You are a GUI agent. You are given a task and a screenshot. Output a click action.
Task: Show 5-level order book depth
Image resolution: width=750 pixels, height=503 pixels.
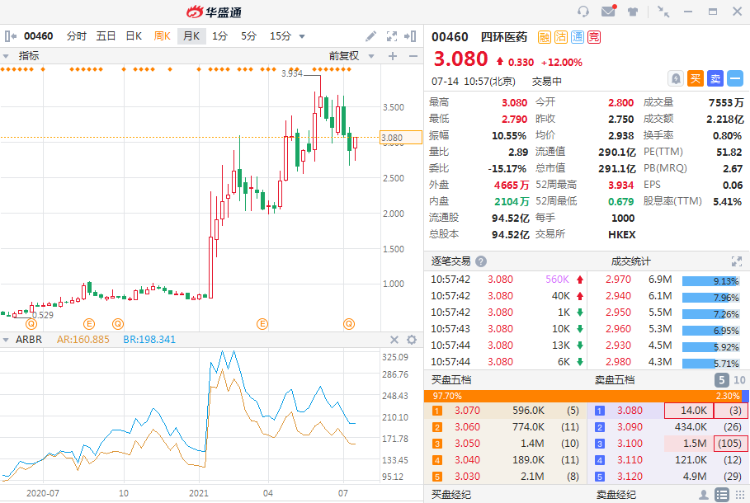721,380
